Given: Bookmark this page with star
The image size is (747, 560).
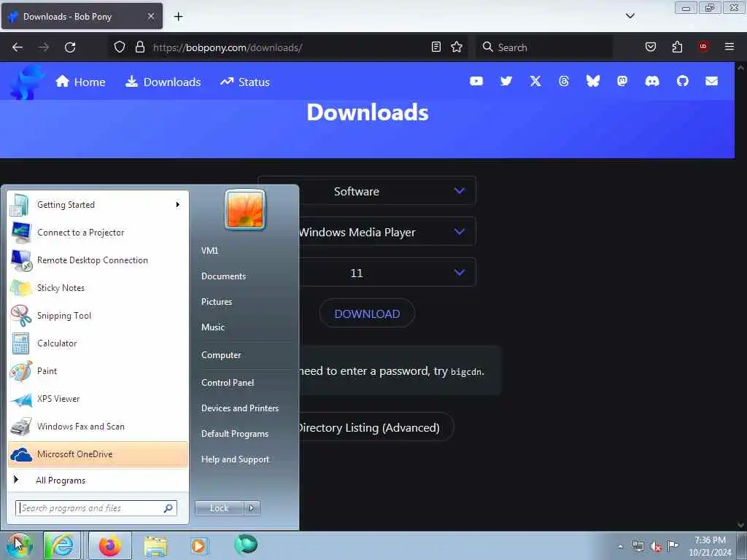Looking at the screenshot, I should (457, 47).
